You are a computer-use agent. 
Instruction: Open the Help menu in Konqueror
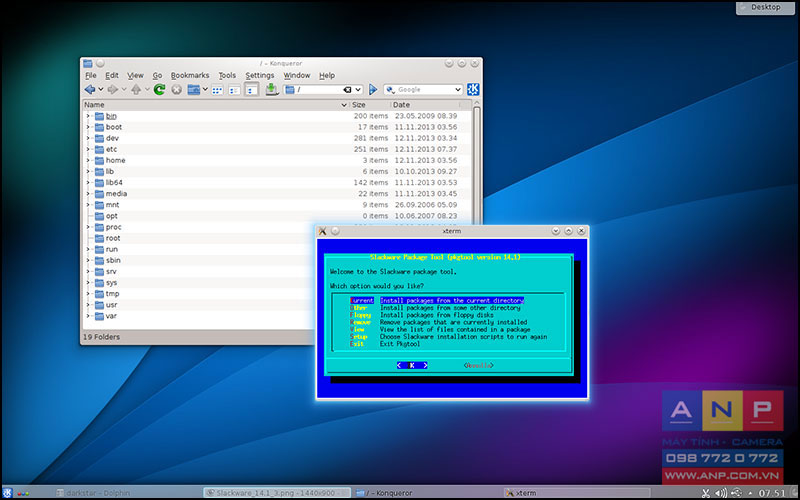[x=327, y=76]
